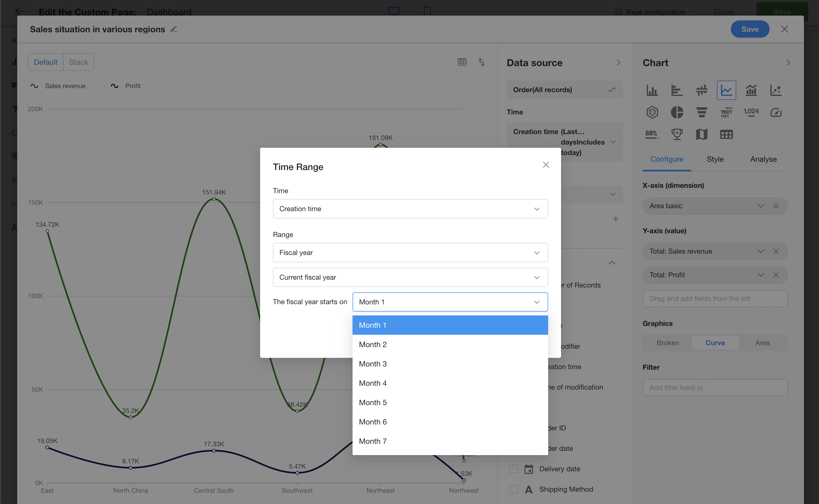This screenshot has width=819, height=504.
Task: Check the Delivery date field checkbox
Action: 514,469
